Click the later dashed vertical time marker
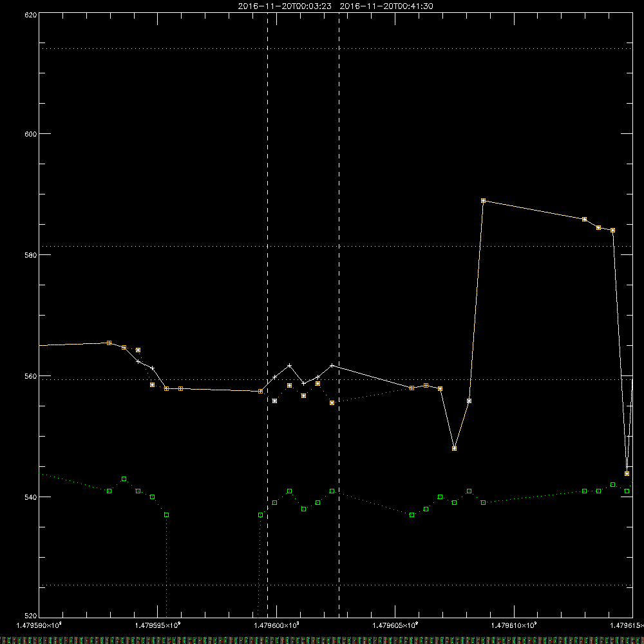Screen dimensions: 644x644 (339, 315)
